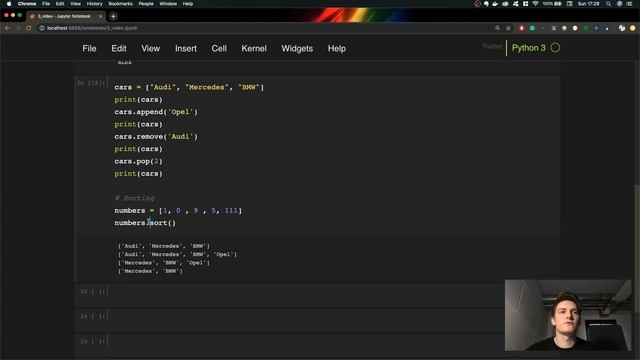The height and width of the screenshot is (360, 640).
Task: Open the Chrome application menu
Action: pyautogui.click(x=27, y=4)
